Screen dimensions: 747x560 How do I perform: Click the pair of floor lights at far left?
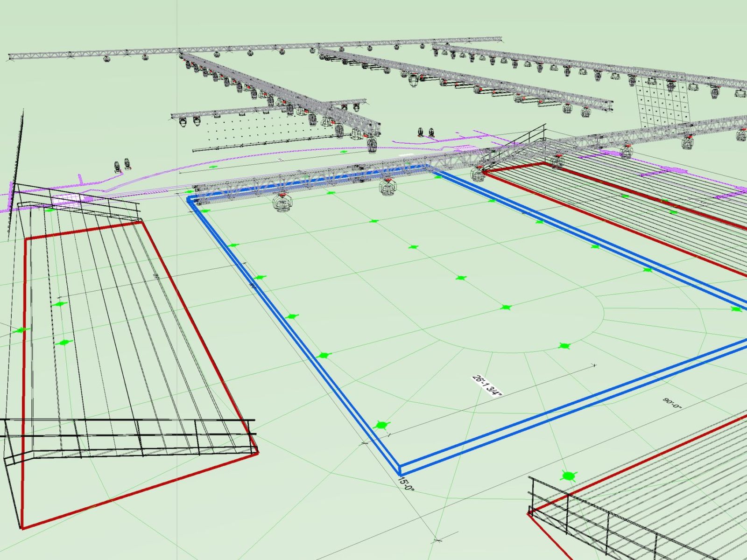(x=122, y=165)
